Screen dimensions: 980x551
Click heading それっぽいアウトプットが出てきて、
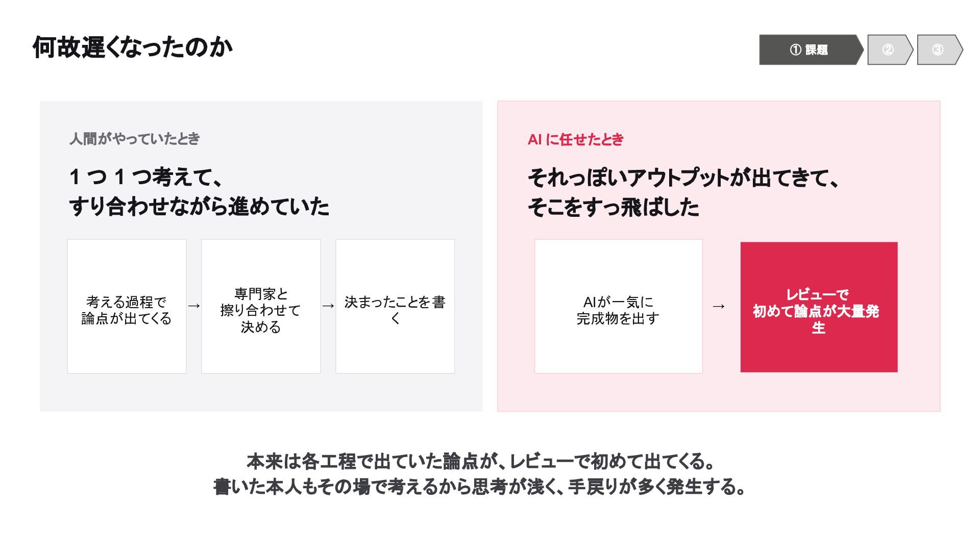(683, 178)
